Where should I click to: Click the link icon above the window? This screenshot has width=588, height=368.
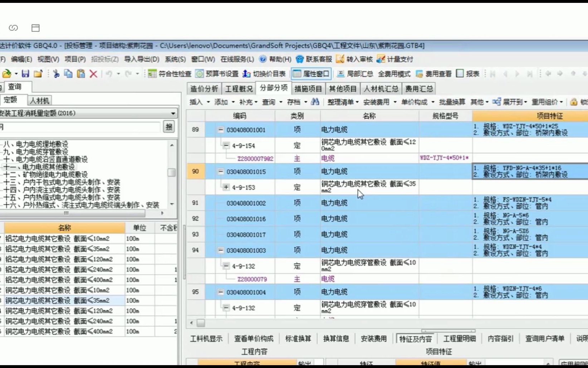click(13, 28)
